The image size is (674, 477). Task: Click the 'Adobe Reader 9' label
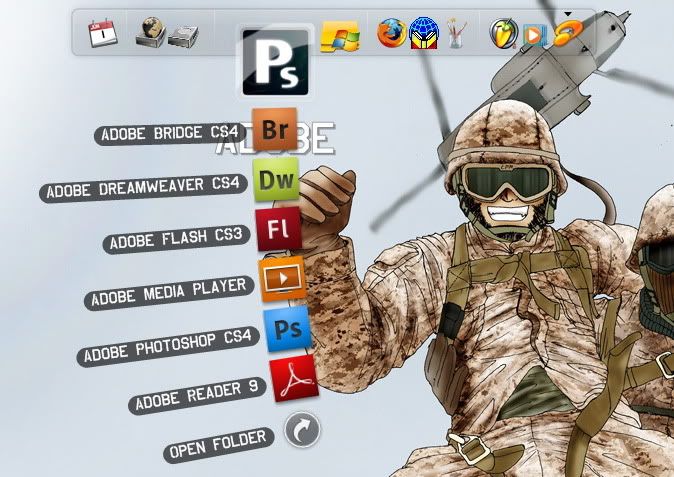click(197, 396)
